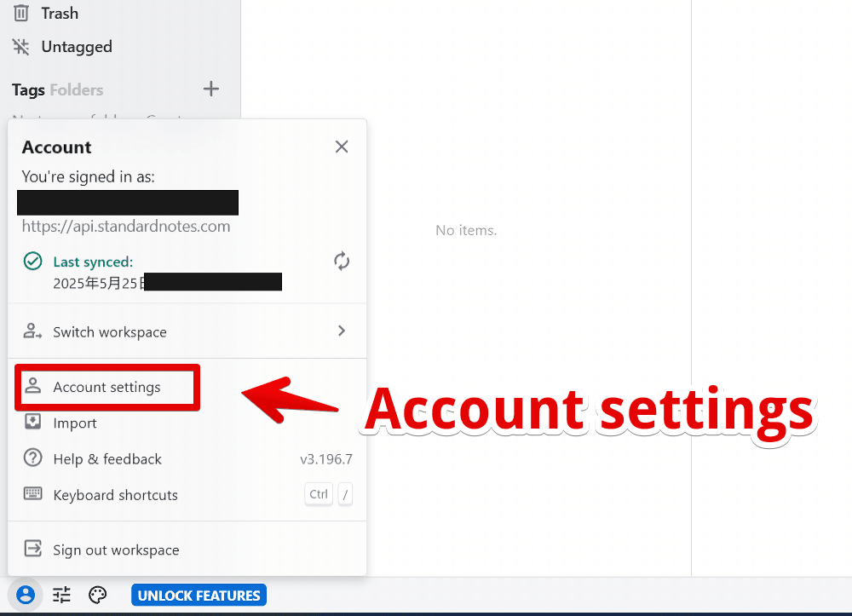Click the Last synced checkmark icon
852x616 pixels.
point(32,262)
